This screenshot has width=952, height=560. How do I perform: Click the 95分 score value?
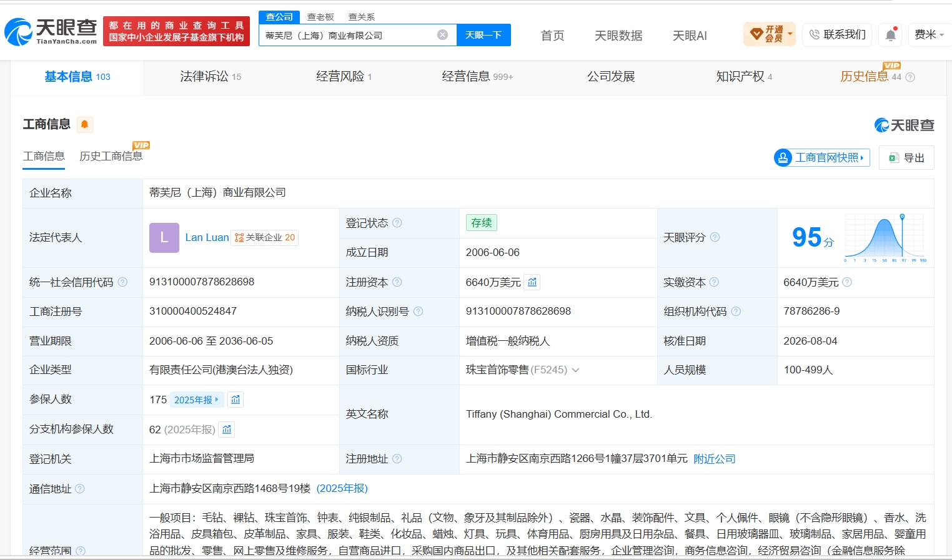(x=813, y=237)
